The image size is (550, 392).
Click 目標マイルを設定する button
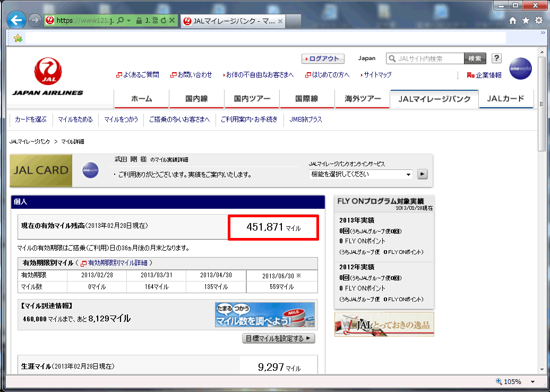click(279, 339)
